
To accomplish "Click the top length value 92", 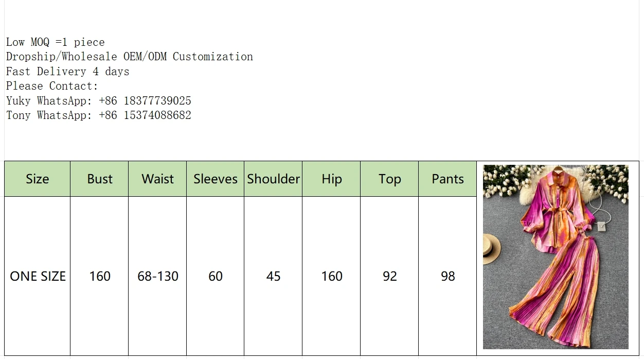I will point(389,276).
